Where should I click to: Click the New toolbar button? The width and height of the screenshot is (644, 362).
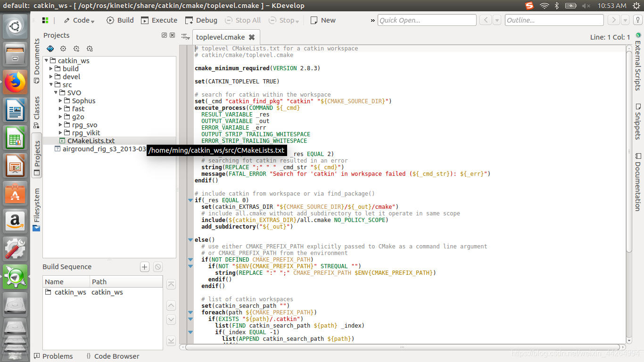[323, 20]
